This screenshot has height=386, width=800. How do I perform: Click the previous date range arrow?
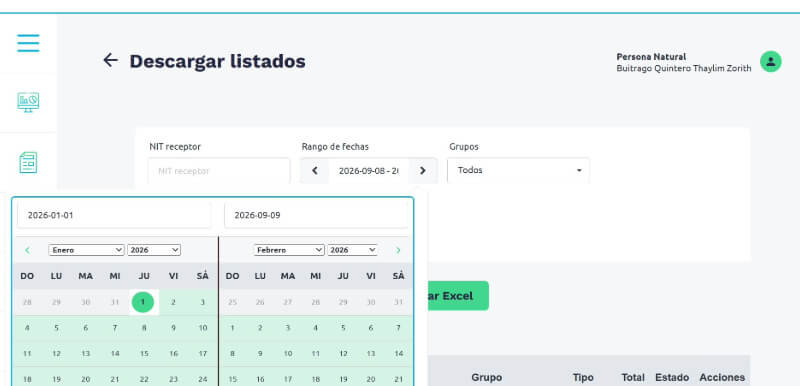[315, 171]
